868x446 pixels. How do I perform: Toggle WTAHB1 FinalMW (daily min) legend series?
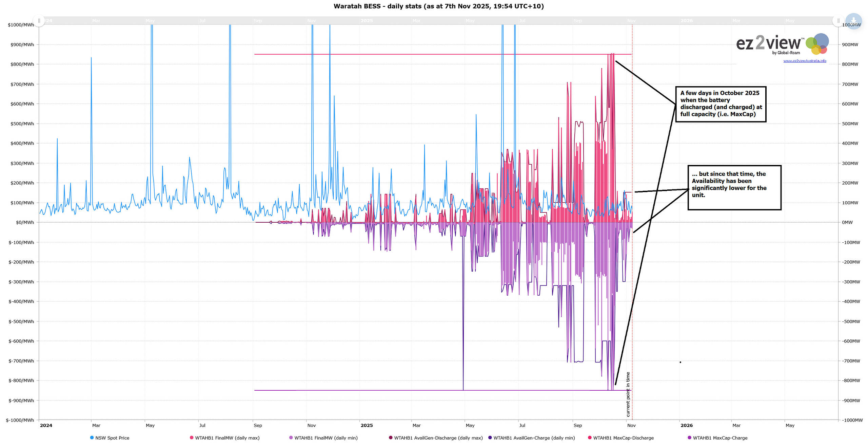[325, 438]
